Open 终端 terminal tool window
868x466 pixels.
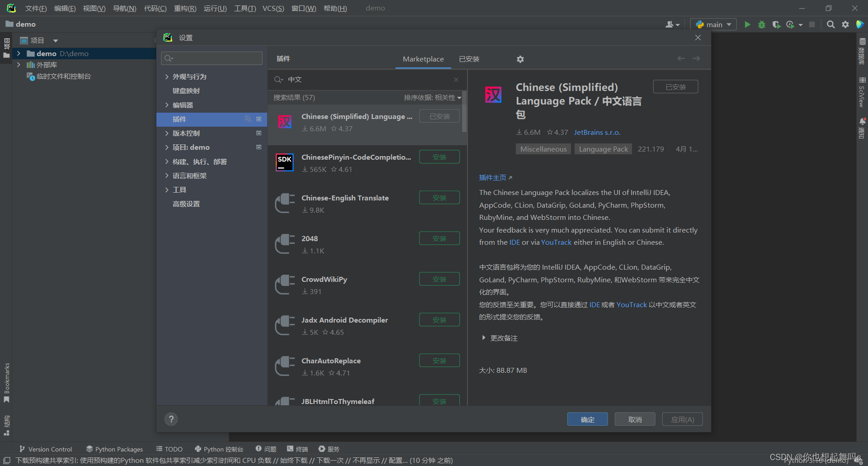click(x=297, y=449)
